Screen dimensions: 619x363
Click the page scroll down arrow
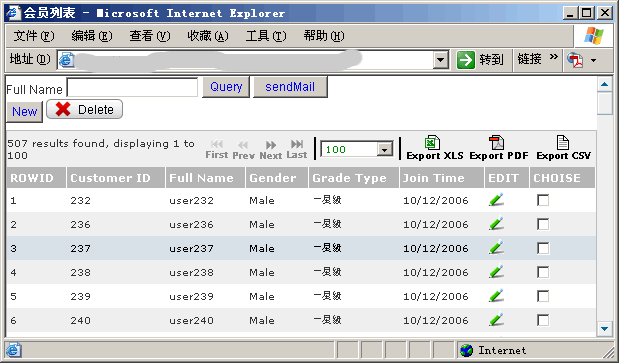pos(604,329)
